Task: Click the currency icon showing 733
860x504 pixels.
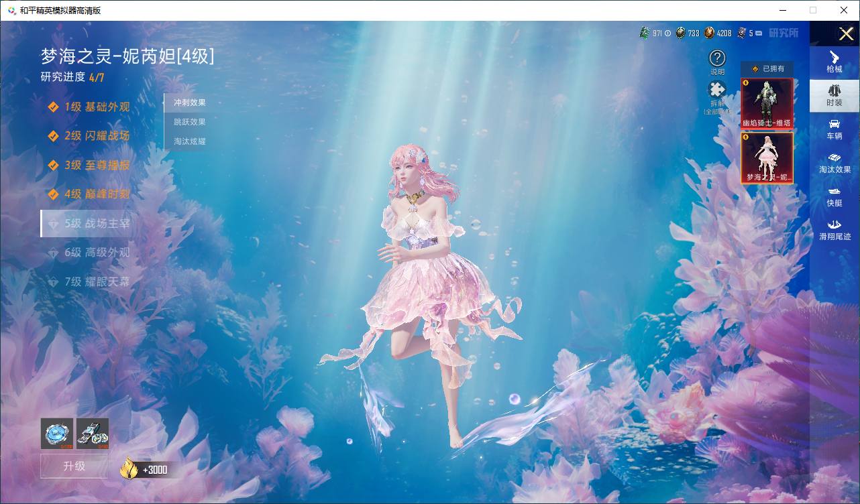Action: pos(680,33)
